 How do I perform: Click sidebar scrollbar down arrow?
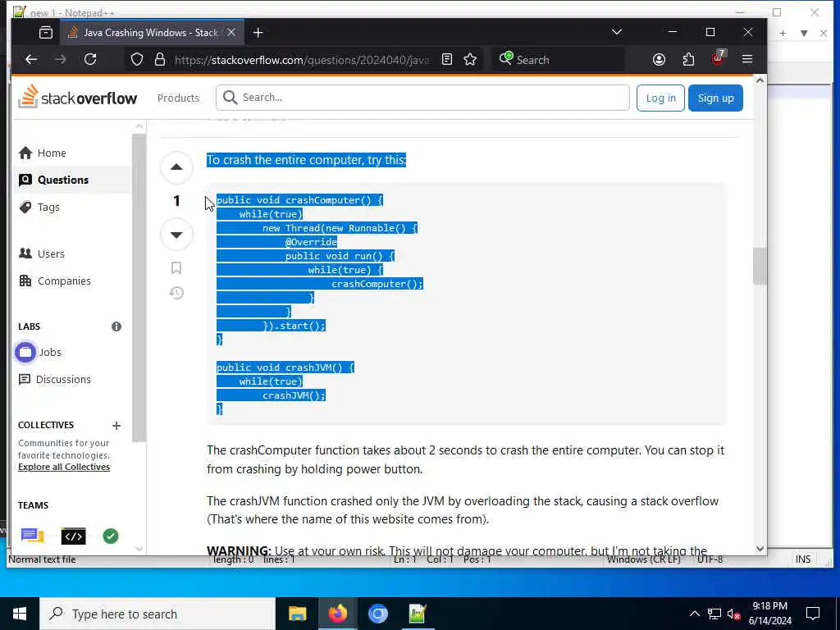coord(139,549)
